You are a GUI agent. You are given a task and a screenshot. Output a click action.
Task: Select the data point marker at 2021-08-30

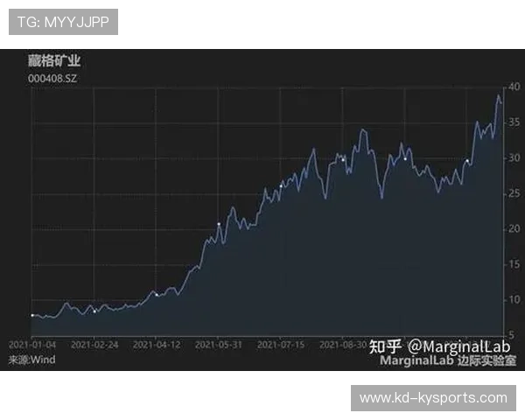pyautogui.click(x=343, y=160)
